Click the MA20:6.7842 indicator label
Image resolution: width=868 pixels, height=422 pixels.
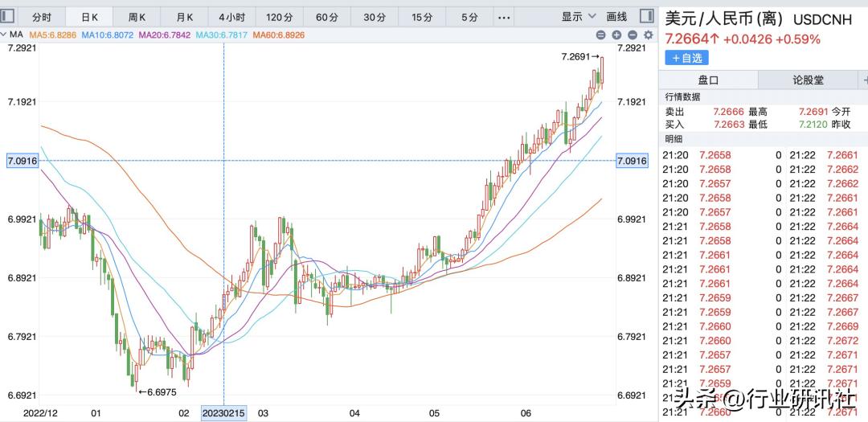[165, 35]
